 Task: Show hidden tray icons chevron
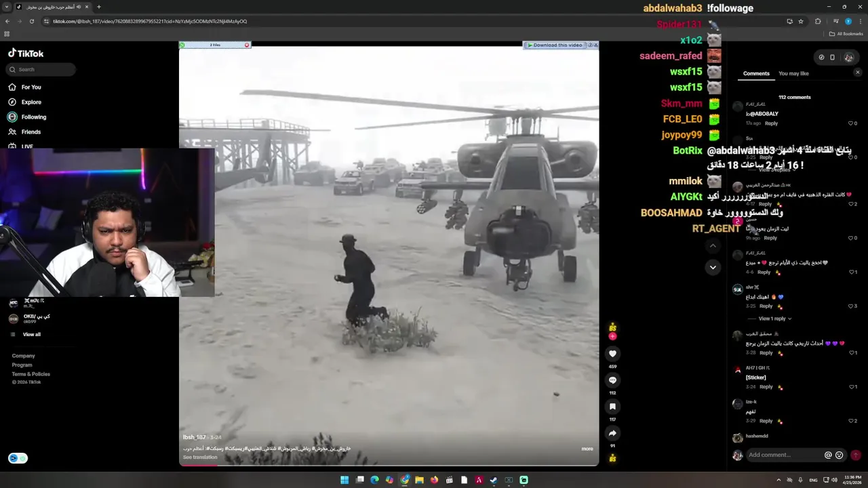click(x=778, y=480)
